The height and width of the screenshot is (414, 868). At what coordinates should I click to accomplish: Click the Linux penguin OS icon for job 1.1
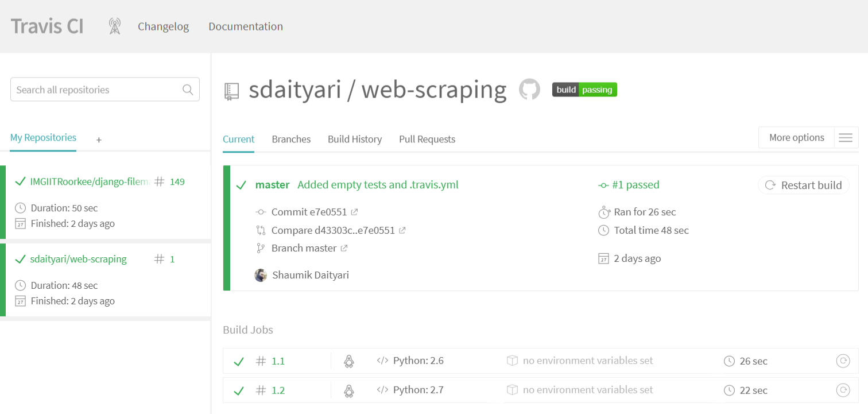click(x=350, y=360)
